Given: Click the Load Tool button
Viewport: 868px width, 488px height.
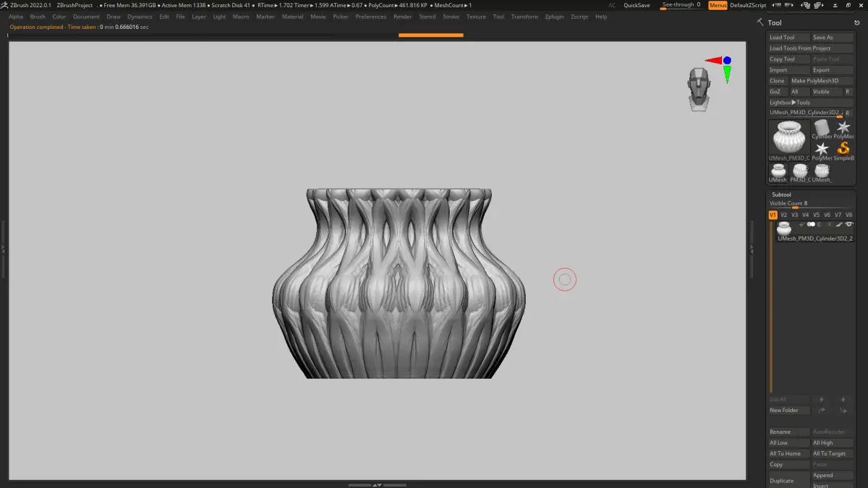Looking at the screenshot, I should pyautogui.click(x=789, y=38).
